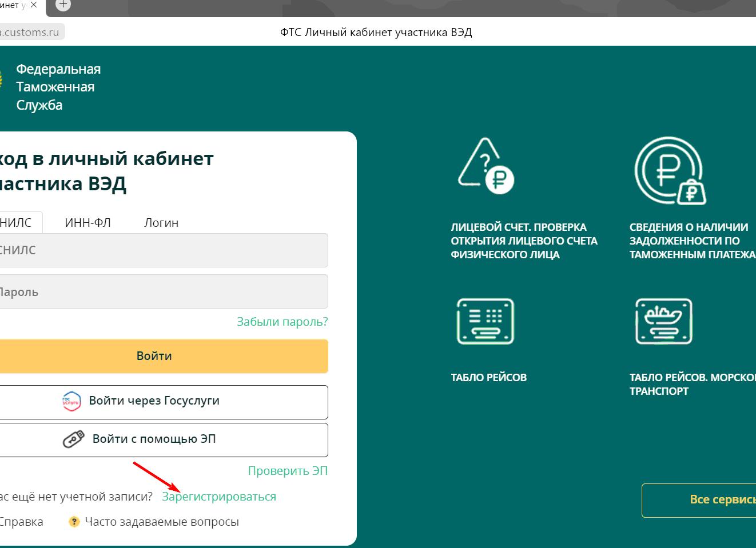Open the personal account check triangle ruble icon
This screenshot has width=756, height=548.
click(x=486, y=166)
